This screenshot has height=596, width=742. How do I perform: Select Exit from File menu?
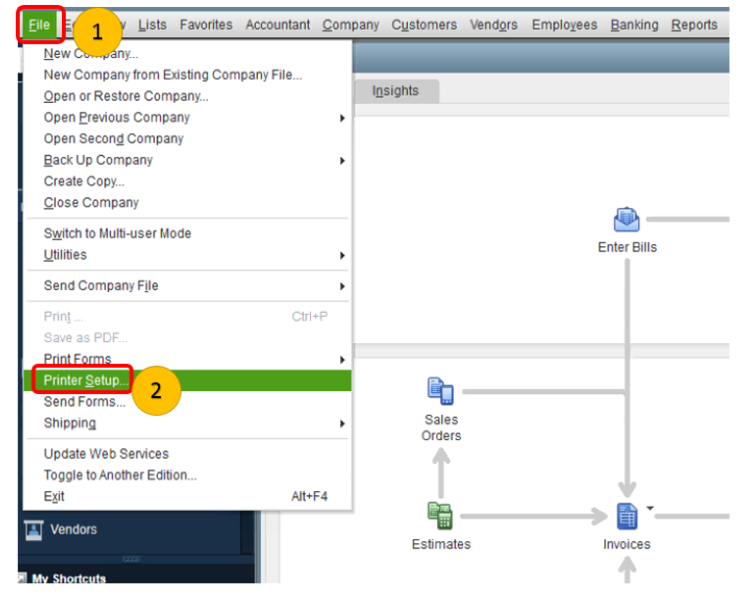[x=54, y=497]
